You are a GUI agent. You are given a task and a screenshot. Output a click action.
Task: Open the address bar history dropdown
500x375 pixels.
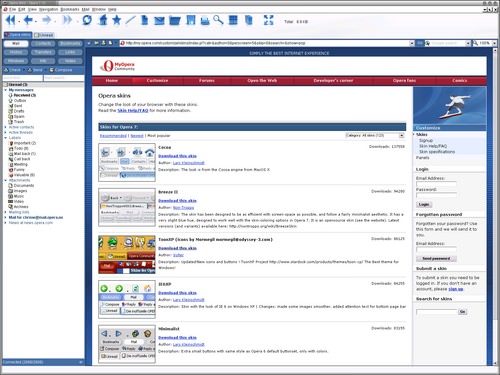(412, 43)
